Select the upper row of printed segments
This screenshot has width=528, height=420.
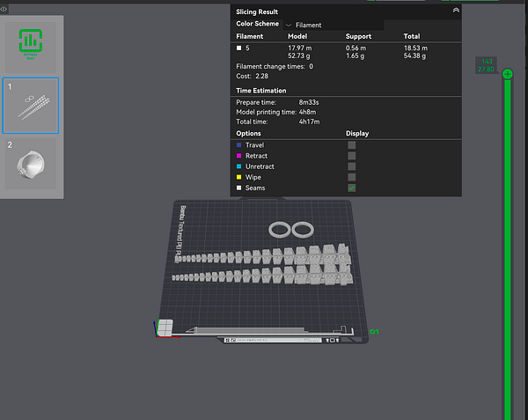point(263,254)
